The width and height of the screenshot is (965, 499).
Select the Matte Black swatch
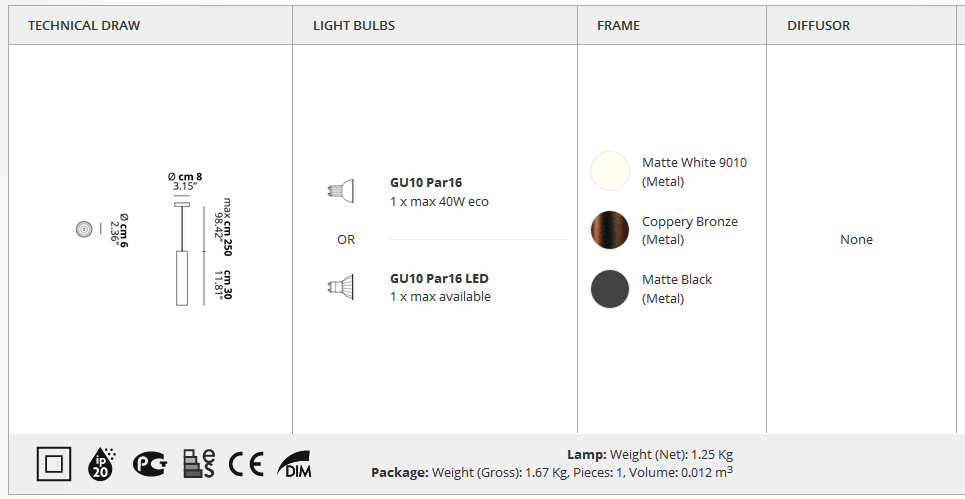610,289
